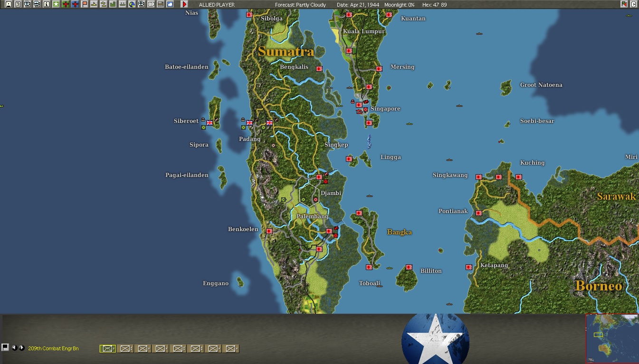Image resolution: width=639 pixels, height=364 pixels.
Task: Select the Japanese flag at Billiton
Action: point(409,267)
